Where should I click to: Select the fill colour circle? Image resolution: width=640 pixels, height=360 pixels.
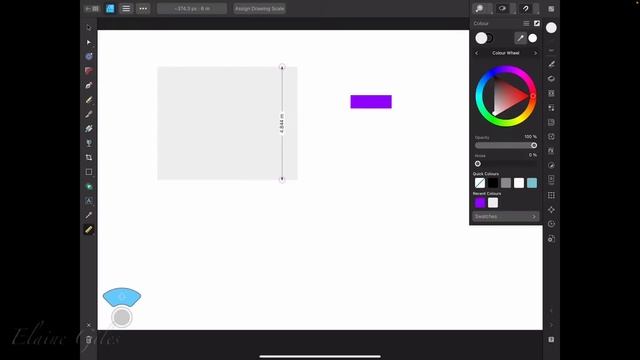[481, 38]
